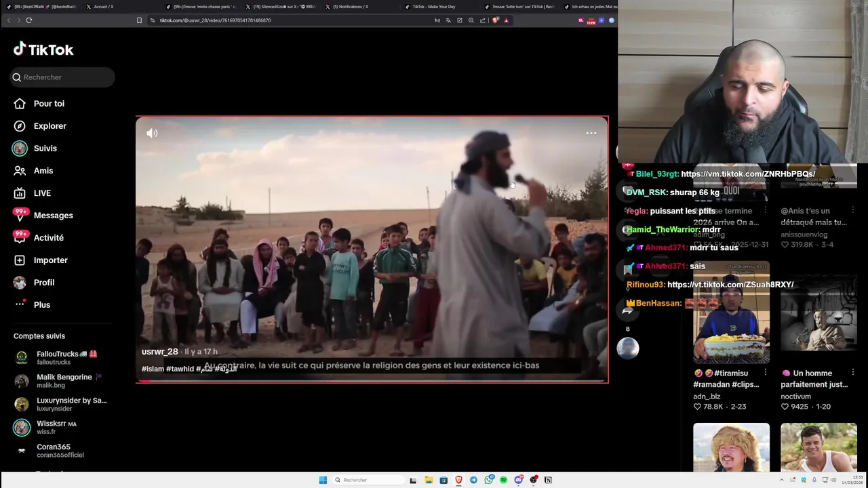Switch to the TikTok - Make Your Day tab

click(430, 7)
